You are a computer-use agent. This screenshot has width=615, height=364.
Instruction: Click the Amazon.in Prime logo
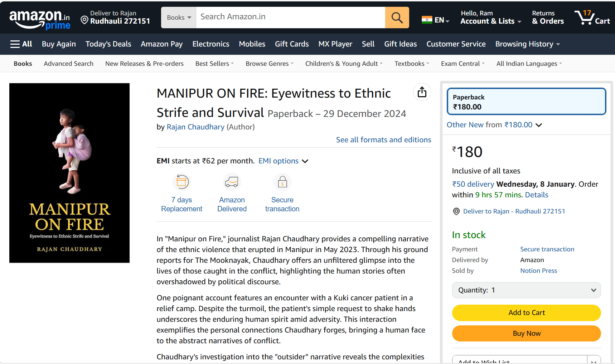40,19
